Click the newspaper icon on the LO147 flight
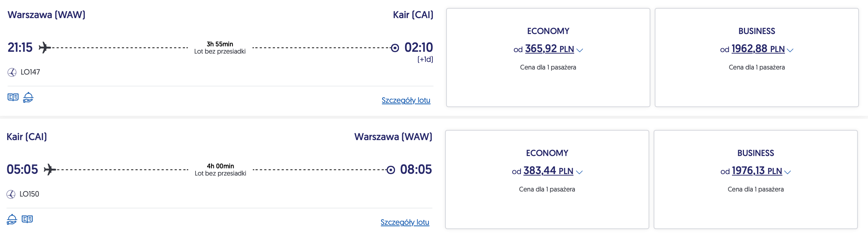 point(13,97)
